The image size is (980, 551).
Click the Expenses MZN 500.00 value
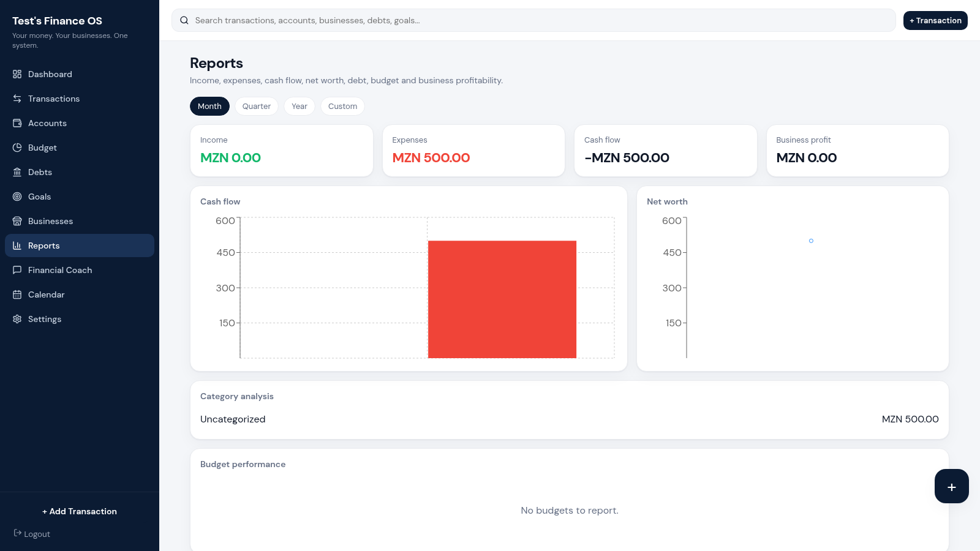[x=431, y=158]
